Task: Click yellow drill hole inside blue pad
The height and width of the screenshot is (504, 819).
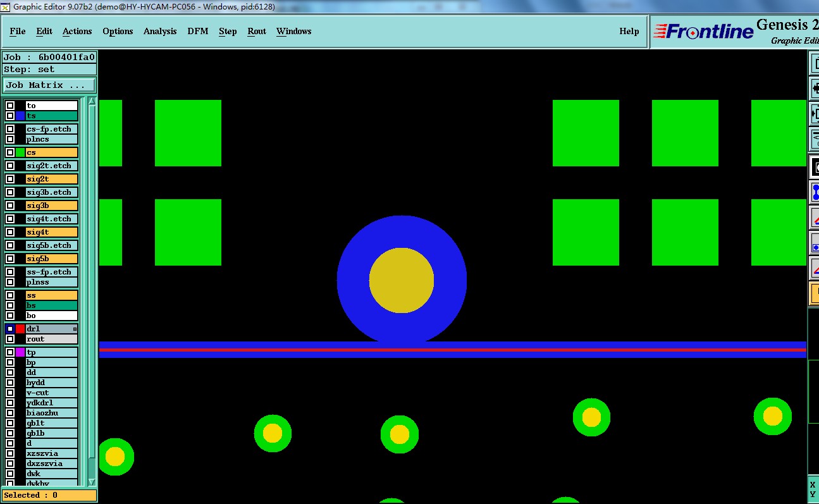Action: point(402,280)
